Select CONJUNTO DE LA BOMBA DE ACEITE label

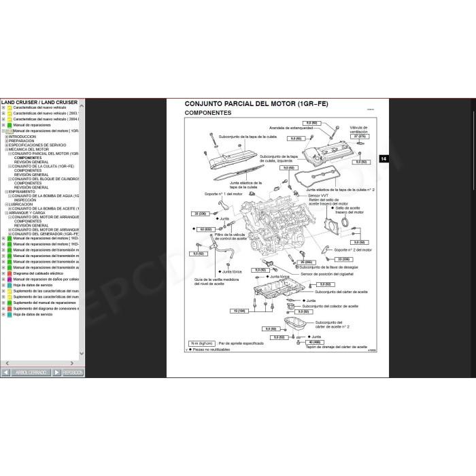(x=46, y=209)
